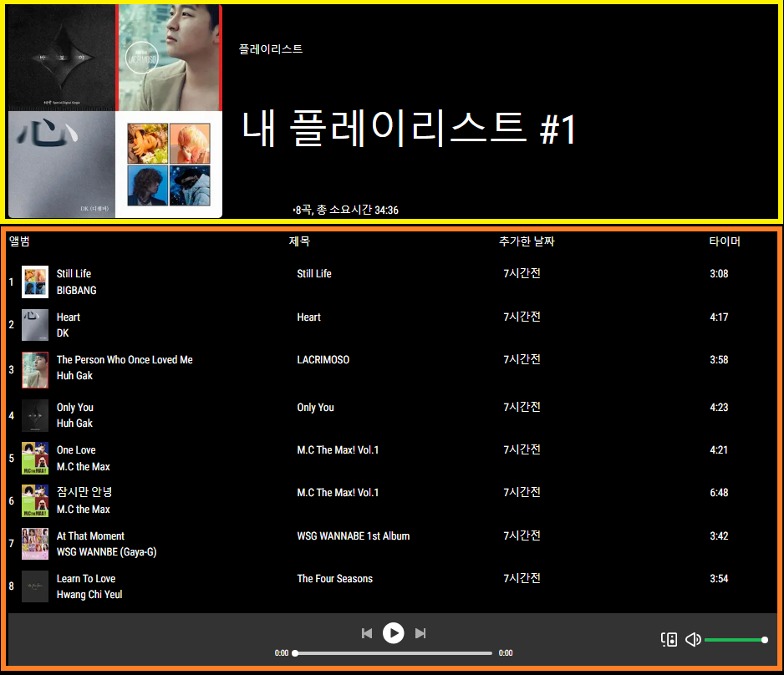784x675 pixels.
Task: Open artist WSG WANNBE (Gaya-G)
Action: (106, 552)
